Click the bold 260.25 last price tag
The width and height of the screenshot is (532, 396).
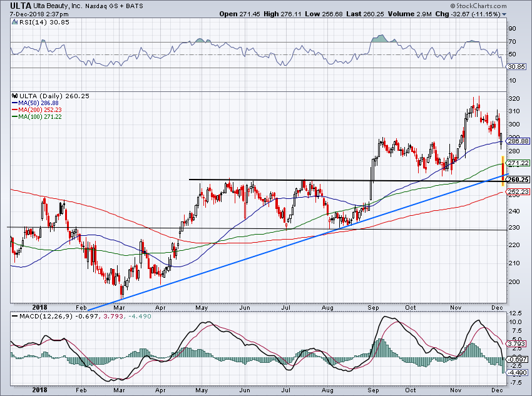pos(518,180)
